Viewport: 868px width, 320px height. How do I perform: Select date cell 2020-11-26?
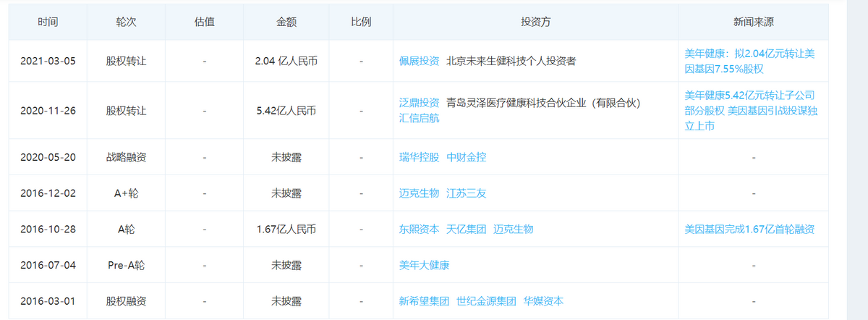(48, 111)
